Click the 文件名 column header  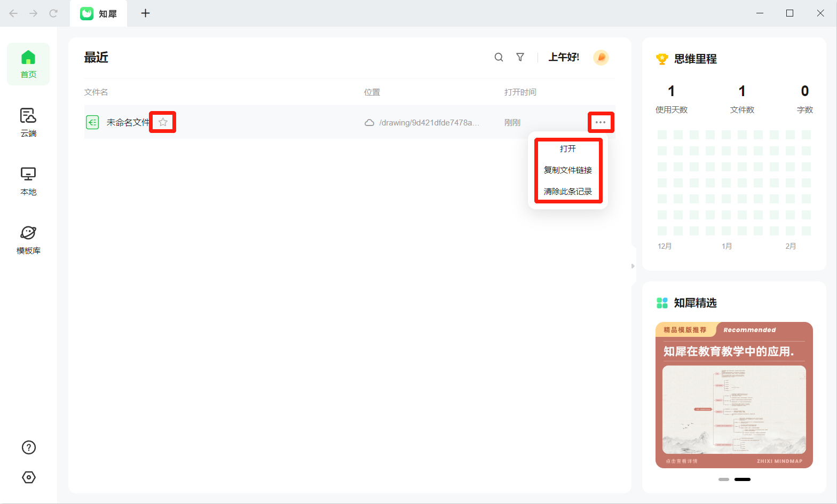point(96,92)
